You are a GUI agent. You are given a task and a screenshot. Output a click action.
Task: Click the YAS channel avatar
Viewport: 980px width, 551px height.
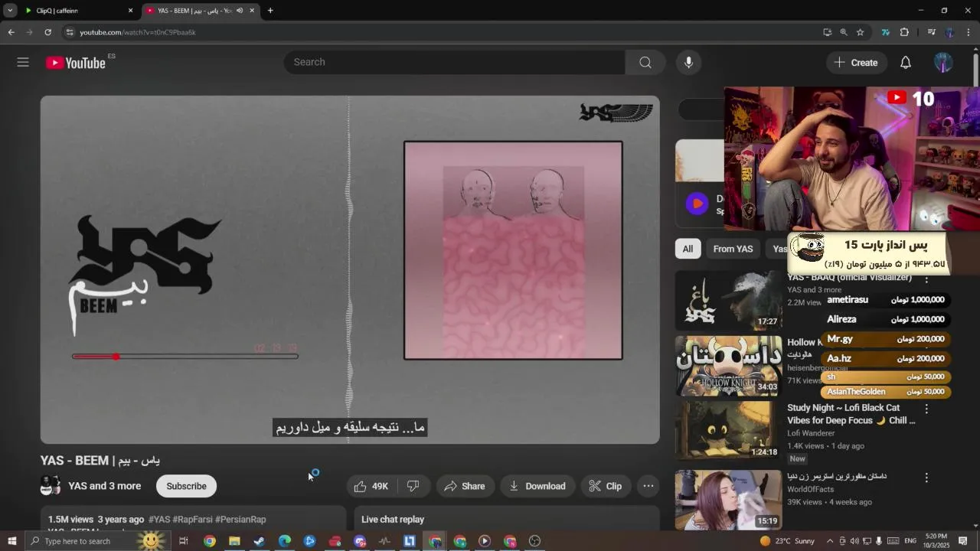pyautogui.click(x=51, y=486)
